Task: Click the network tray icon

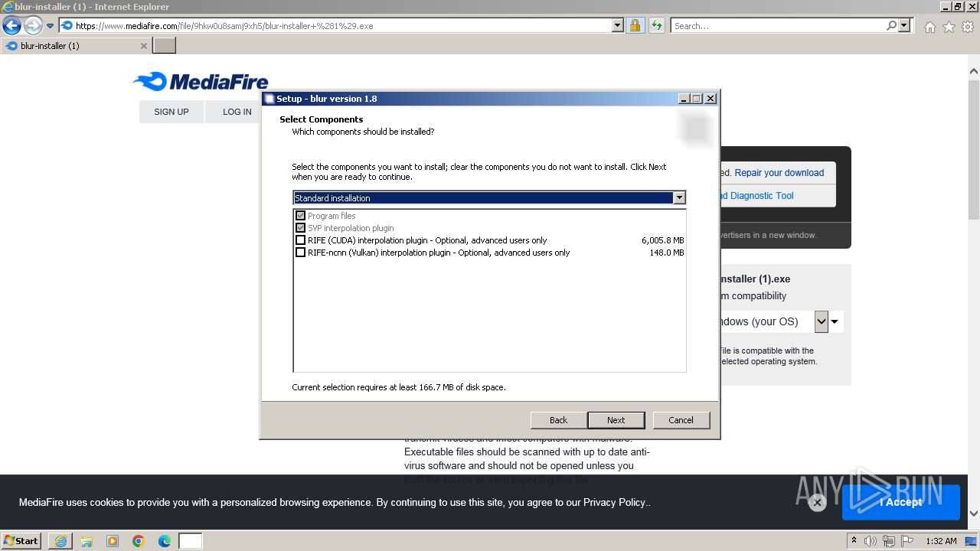Action: [x=889, y=541]
